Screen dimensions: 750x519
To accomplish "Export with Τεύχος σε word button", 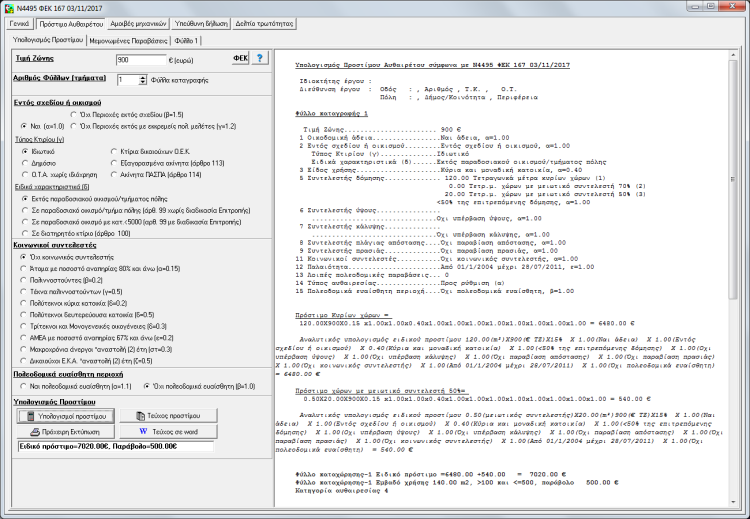I will coord(167,431).
